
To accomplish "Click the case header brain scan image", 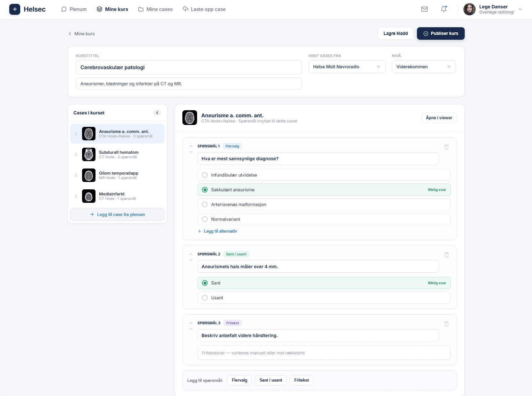I will [190, 118].
